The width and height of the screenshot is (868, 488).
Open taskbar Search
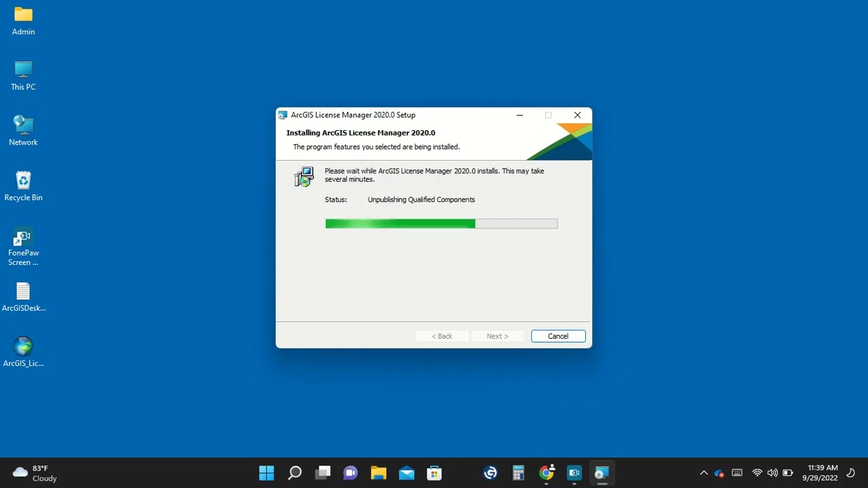[x=294, y=473]
